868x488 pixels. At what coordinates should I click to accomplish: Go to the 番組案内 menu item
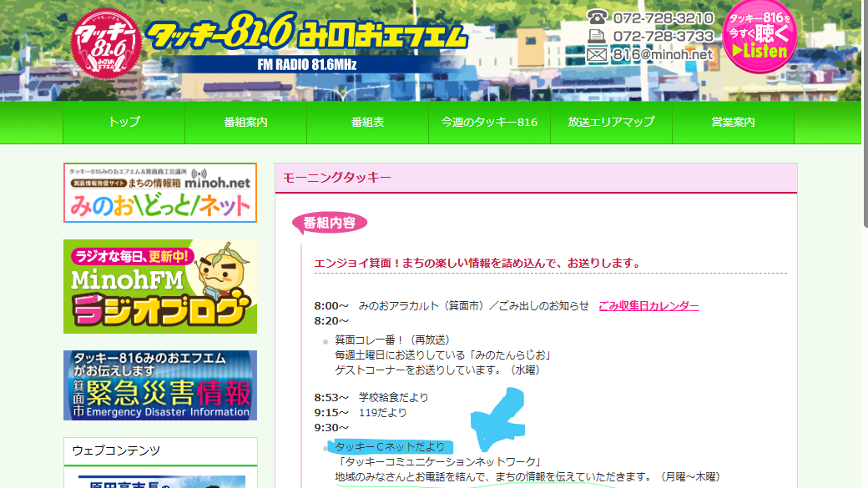[x=245, y=123]
